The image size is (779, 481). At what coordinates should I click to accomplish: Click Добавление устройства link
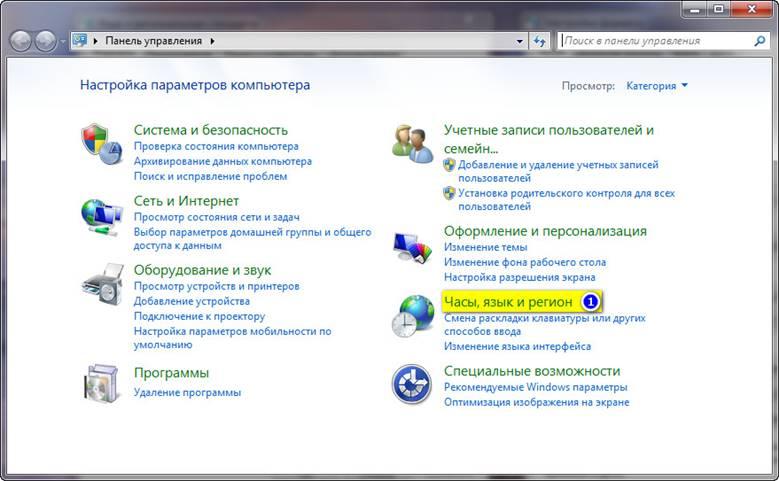click(192, 301)
